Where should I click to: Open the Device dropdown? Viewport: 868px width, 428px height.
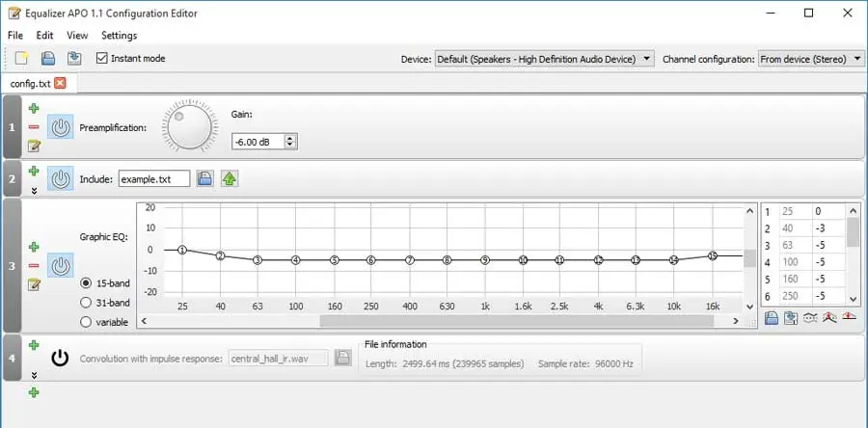click(x=544, y=59)
